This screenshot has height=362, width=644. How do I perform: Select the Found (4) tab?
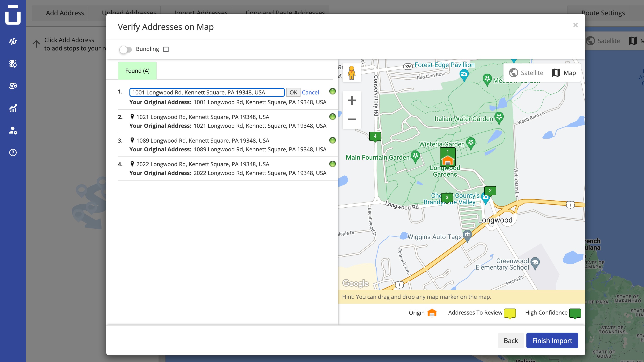(x=137, y=71)
